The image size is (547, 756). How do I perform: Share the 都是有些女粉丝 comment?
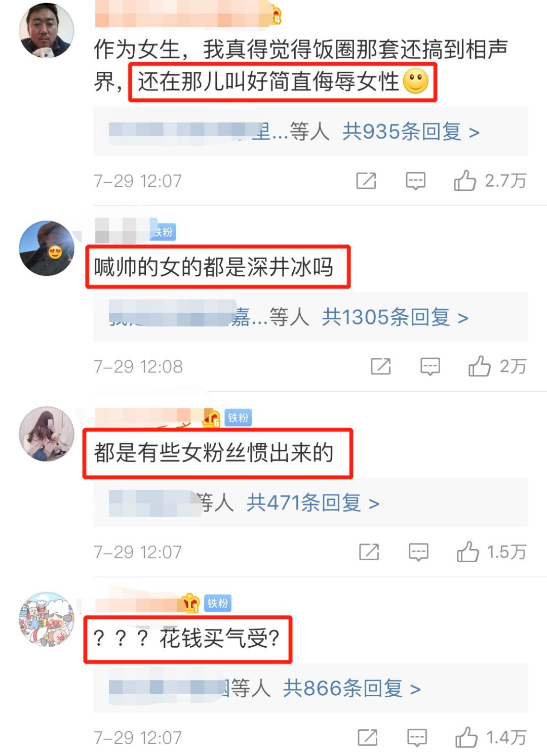(x=369, y=552)
